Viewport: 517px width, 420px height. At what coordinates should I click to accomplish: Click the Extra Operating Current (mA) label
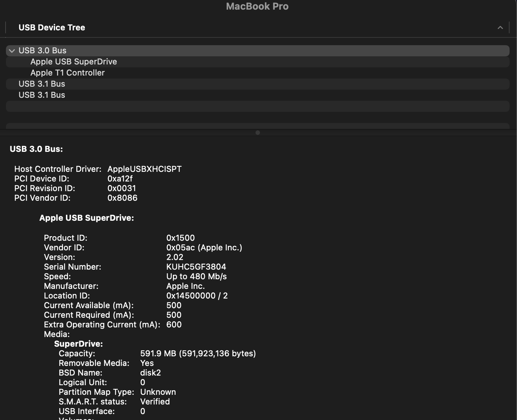click(x=102, y=324)
